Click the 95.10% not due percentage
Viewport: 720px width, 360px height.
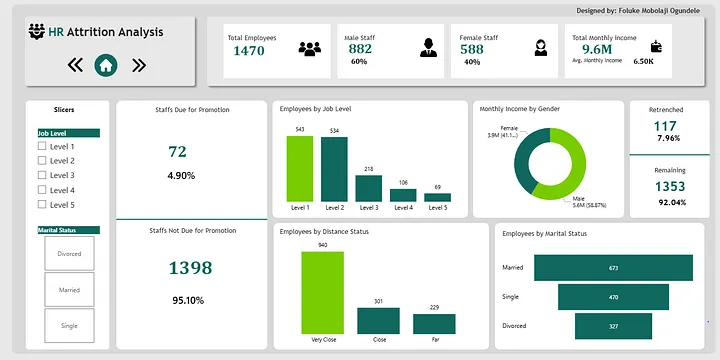pyautogui.click(x=188, y=301)
